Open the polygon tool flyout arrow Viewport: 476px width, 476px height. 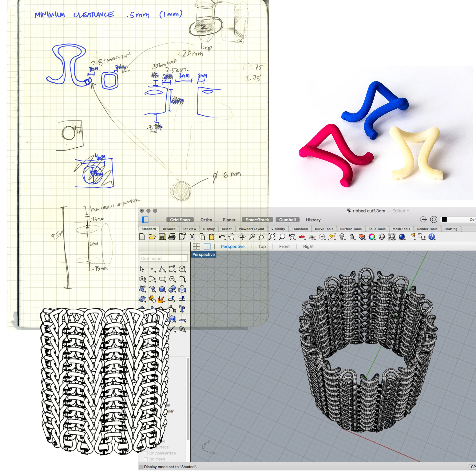click(175, 282)
